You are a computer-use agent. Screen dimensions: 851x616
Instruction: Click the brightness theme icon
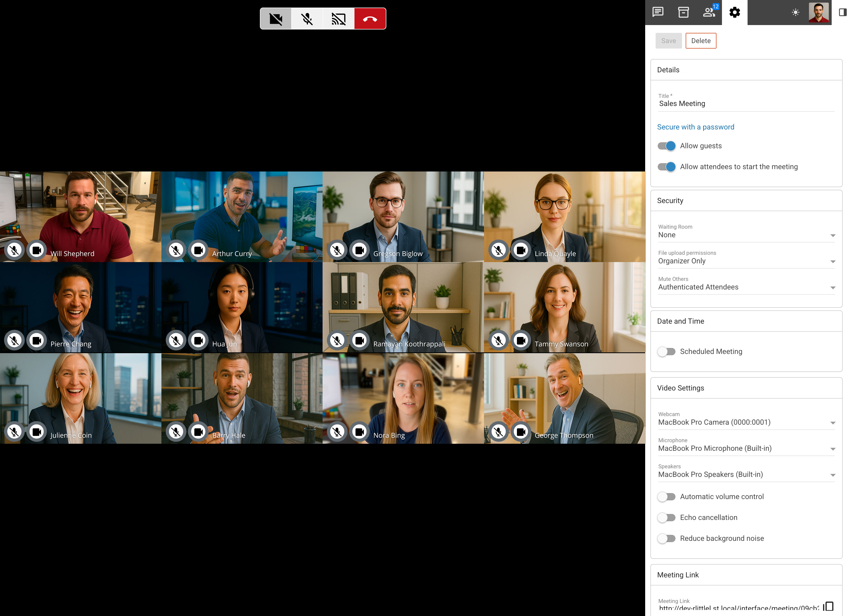795,12
